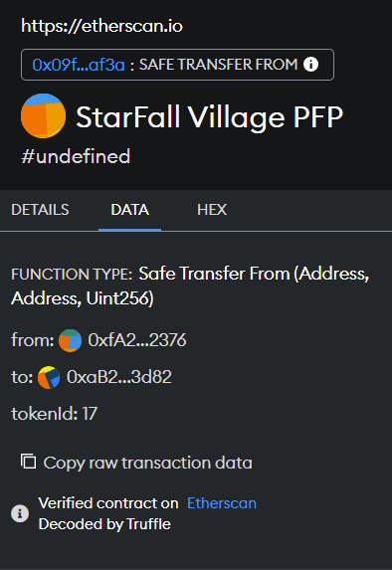The height and width of the screenshot is (570, 392).
Task: Open contract address 0x09f...af3a link
Action: point(79,65)
